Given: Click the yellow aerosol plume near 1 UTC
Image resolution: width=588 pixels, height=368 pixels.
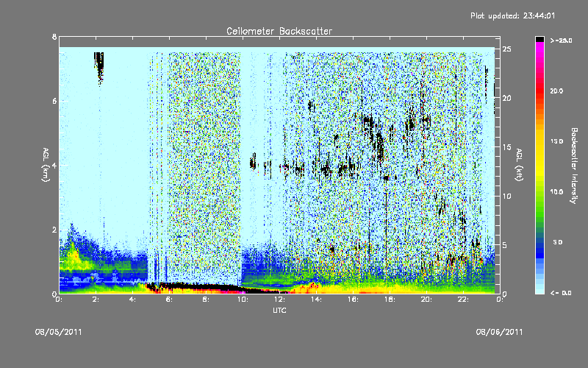Looking at the screenshot, I should [x=74, y=257].
